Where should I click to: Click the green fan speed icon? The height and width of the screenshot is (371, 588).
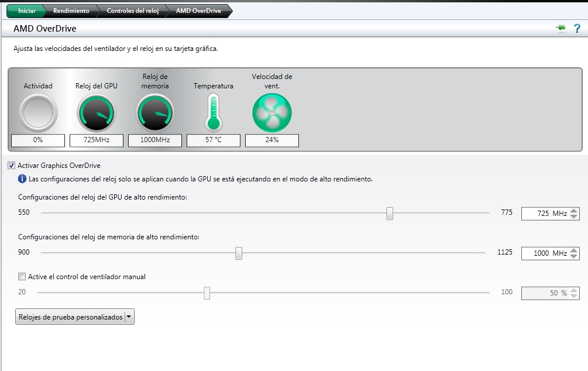point(272,112)
